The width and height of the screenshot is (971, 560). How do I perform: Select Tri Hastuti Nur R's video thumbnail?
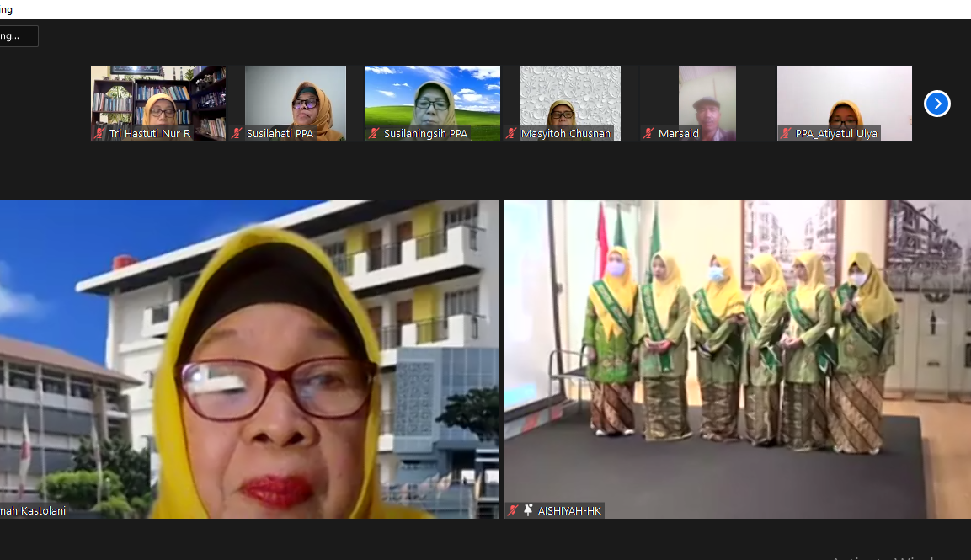(157, 97)
